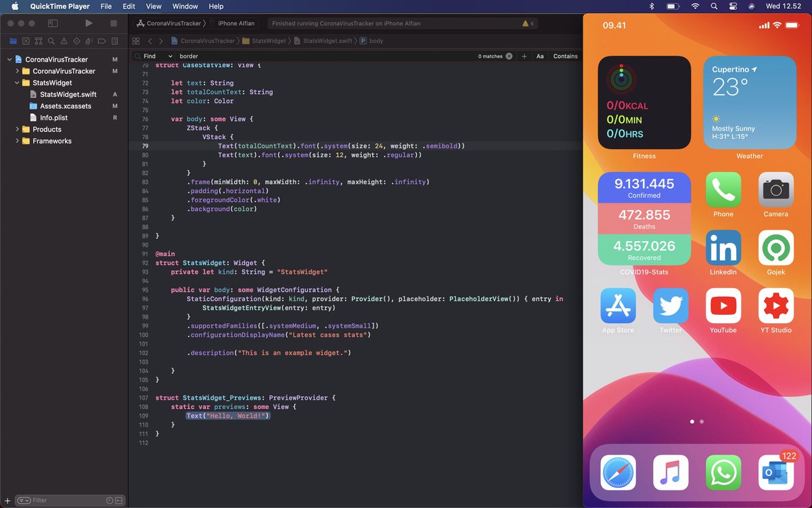Viewport: 812px width, 508px height.
Task: Launch the Camera app on iPhone
Action: click(776, 190)
